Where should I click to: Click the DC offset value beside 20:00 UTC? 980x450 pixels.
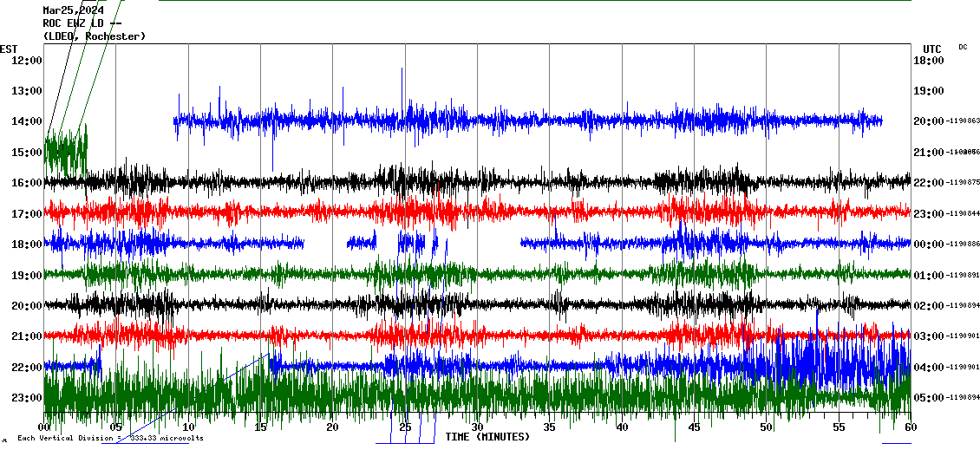(963, 121)
